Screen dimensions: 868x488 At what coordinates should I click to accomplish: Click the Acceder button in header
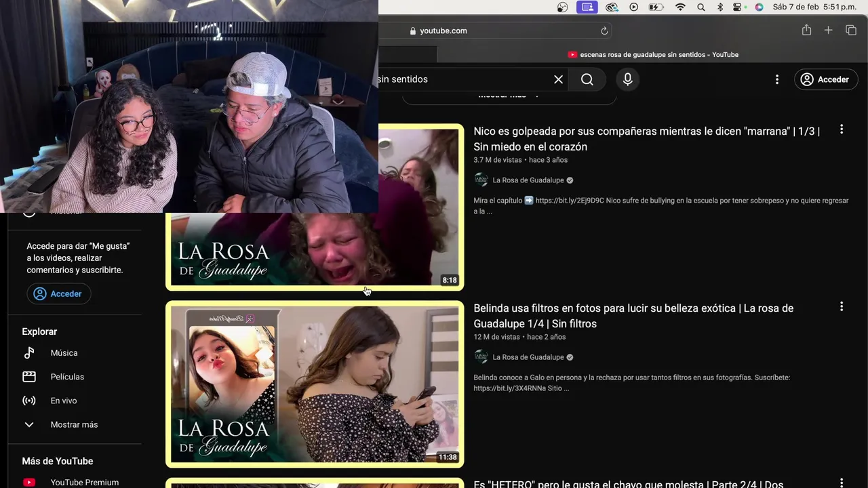click(825, 79)
